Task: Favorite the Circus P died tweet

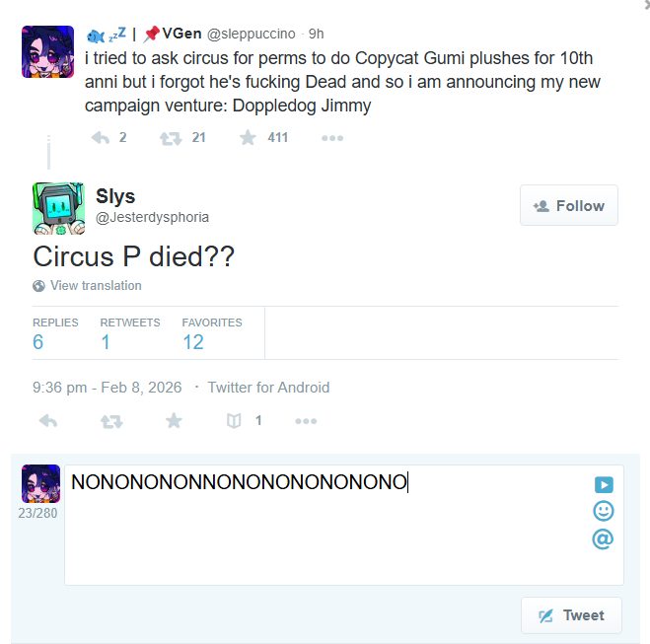Action: click(x=174, y=421)
